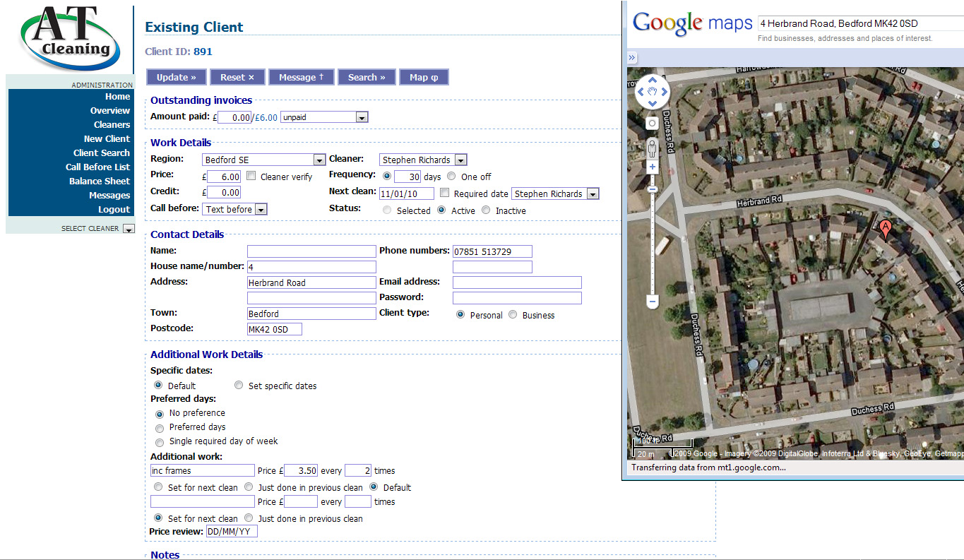Click the Update button
Image resolution: width=964 pixels, height=560 pixels.
[x=176, y=77]
